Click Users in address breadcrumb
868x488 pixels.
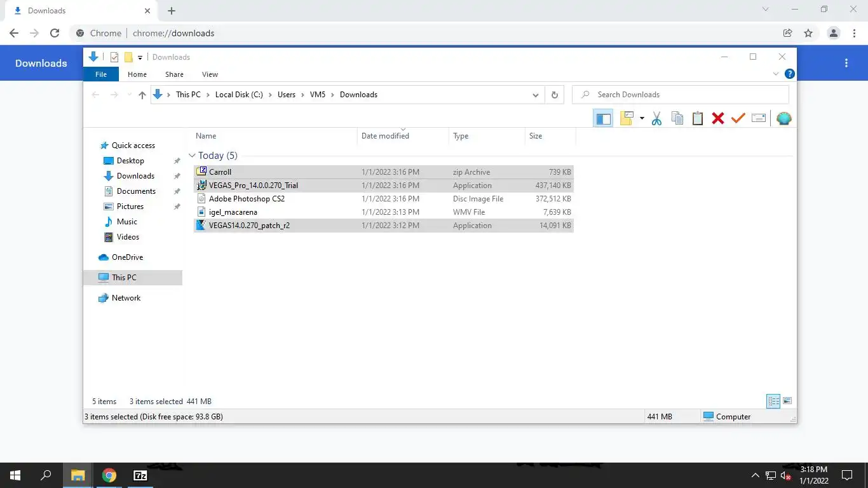click(x=287, y=95)
